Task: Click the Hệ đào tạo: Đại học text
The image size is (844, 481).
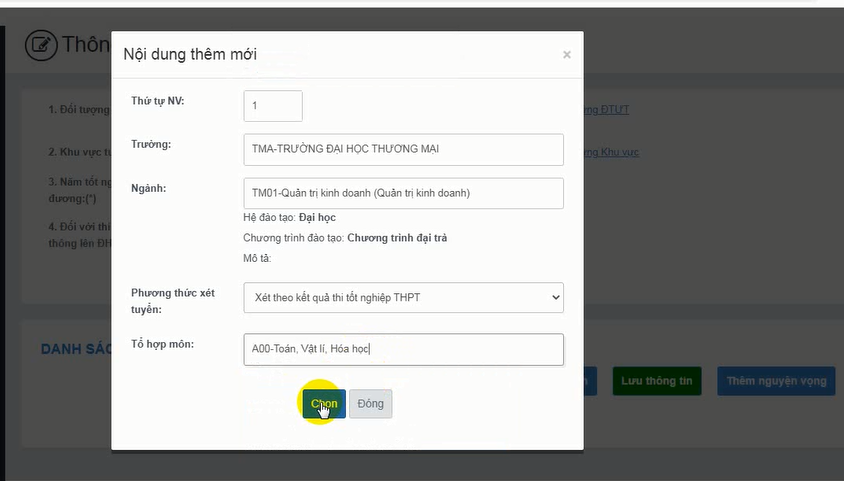Action: (x=289, y=217)
